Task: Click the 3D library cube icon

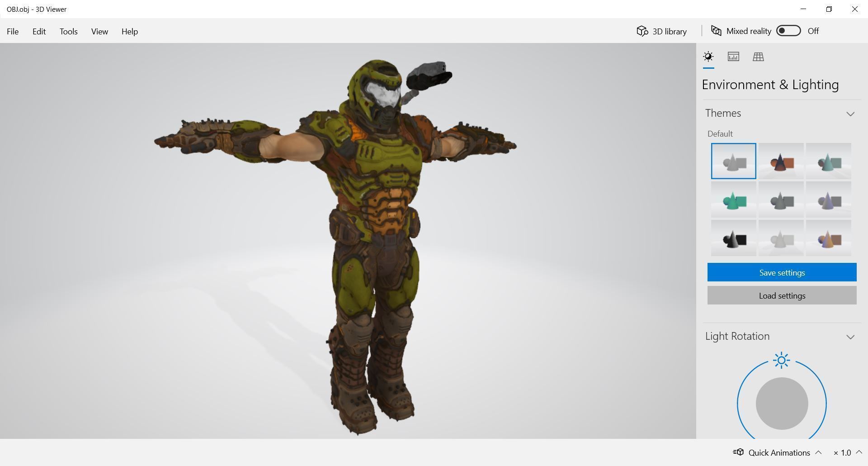Action: coord(642,31)
